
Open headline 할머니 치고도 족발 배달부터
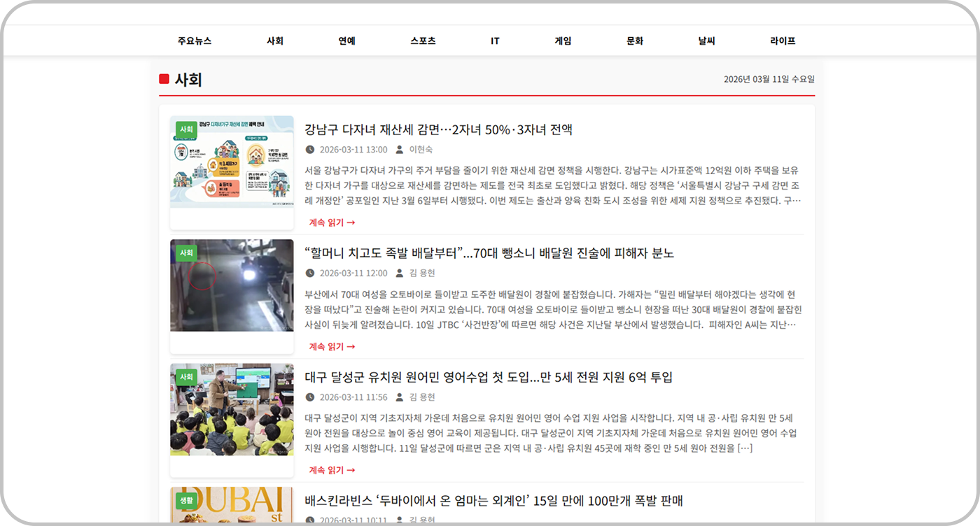click(x=489, y=253)
